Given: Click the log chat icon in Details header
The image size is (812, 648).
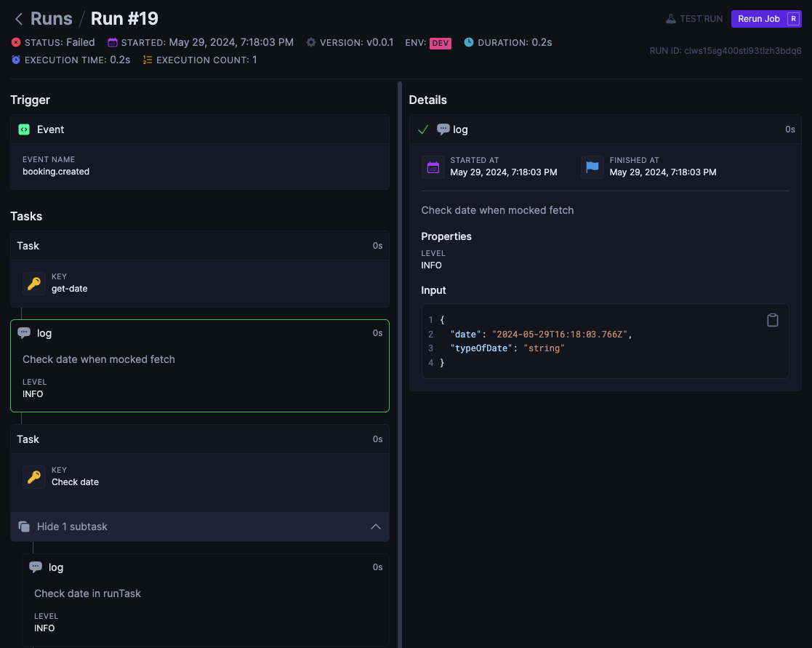Looking at the screenshot, I should pyautogui.click(x=443, y=129).
